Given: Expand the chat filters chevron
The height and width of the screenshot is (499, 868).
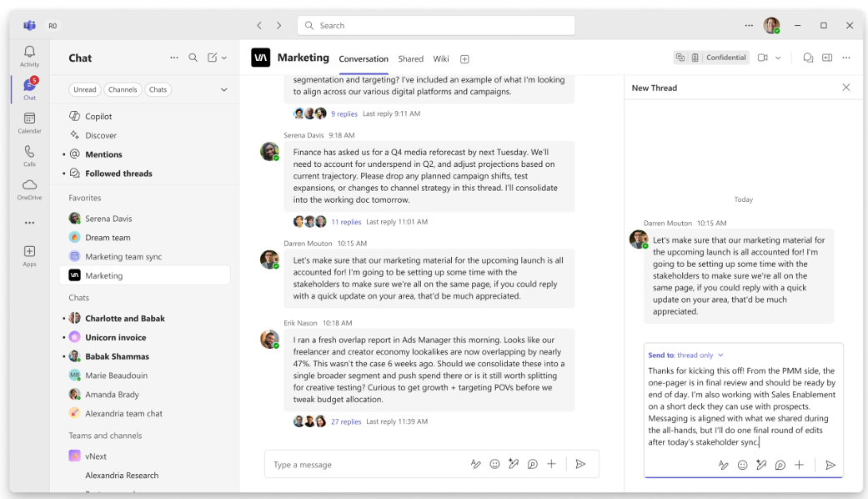Looking at the screenshot, I should (223, 90).
